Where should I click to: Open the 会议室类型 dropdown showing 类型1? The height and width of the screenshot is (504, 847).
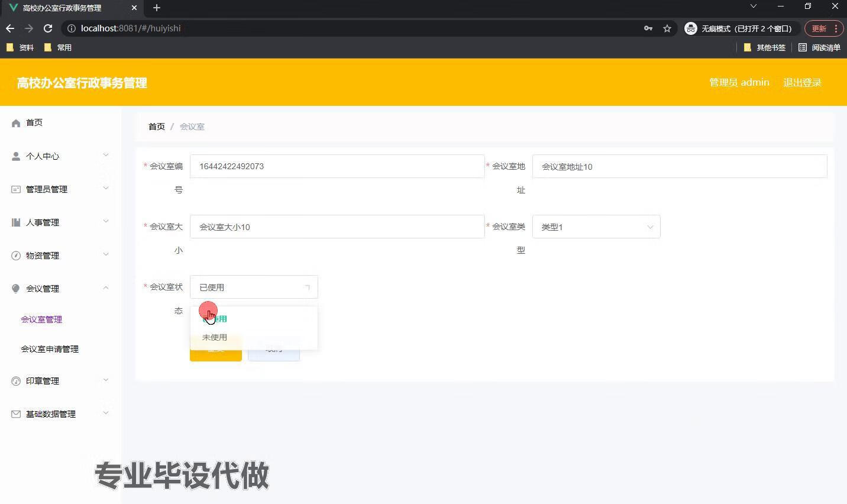point(596,227)
